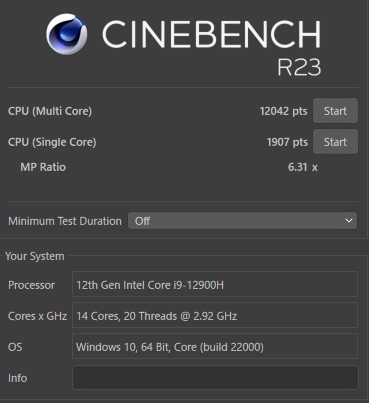
Task: Click the empty Info input field
Action: pyautogui.click(x=215, y=377)
